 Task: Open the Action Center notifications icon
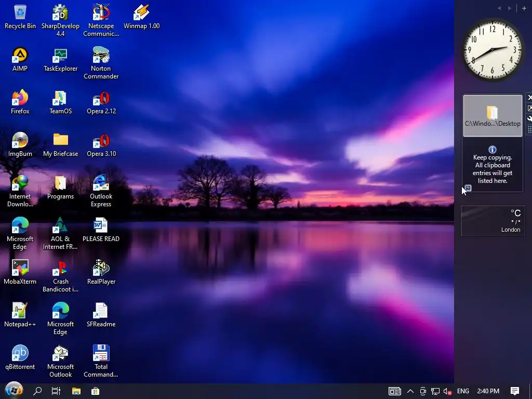tap(515, 391)
